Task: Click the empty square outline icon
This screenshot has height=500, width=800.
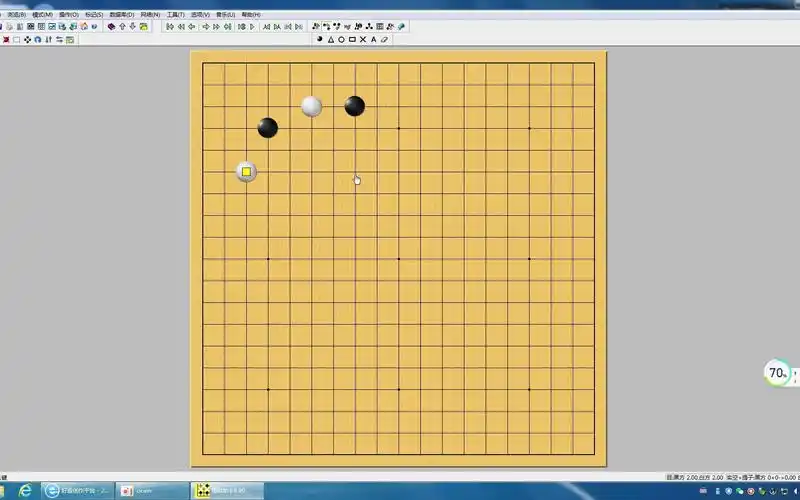Action: point(16,39)
